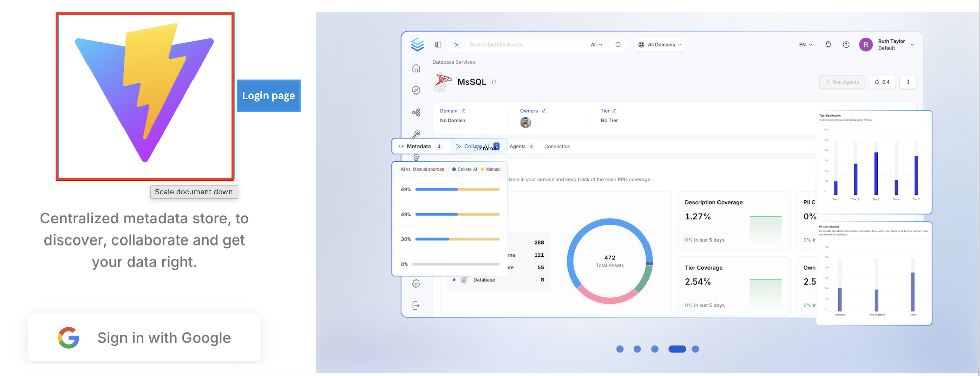980x376 pixels.
Task: Click the 'Database Services' breadcrumb
Action: pyautogui.click(x=454, y=62)
